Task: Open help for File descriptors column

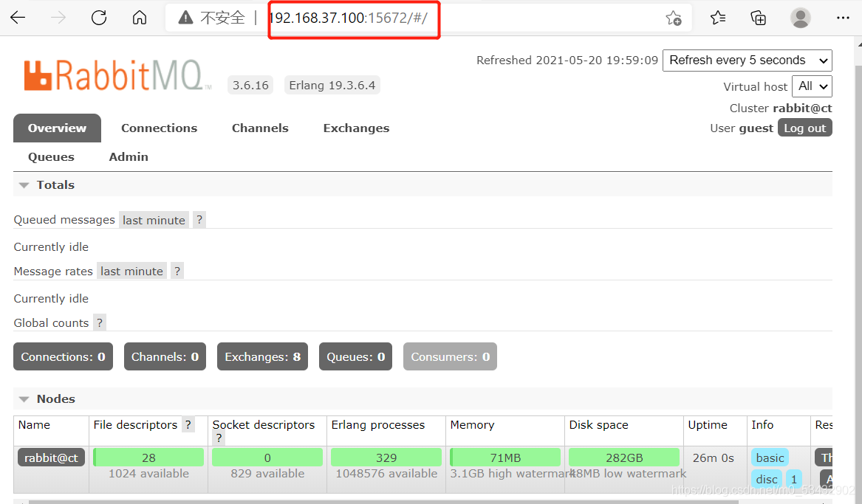Action: click(188, 424)
